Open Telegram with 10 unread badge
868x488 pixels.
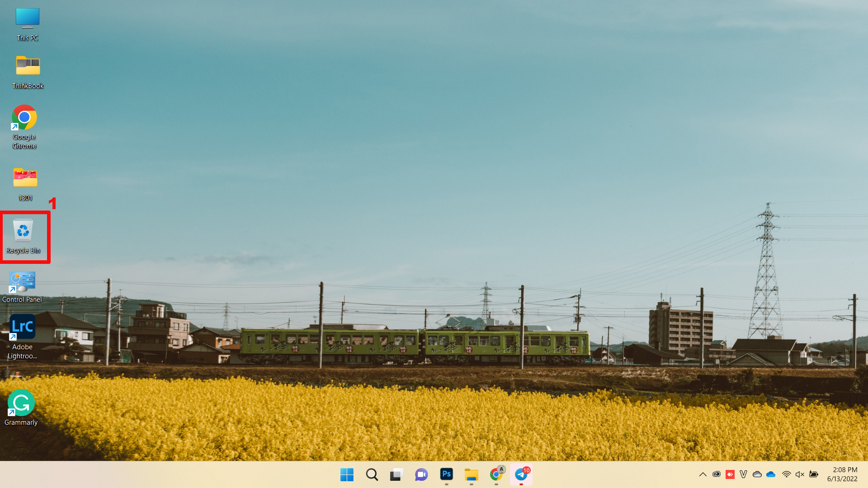coord(521,474)
